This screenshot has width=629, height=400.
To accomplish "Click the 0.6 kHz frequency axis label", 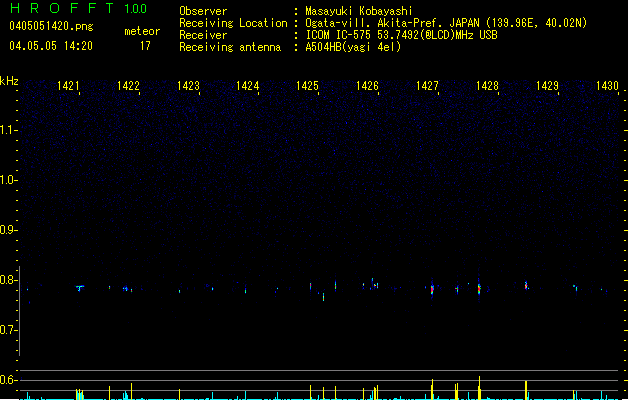I will 8,380.
